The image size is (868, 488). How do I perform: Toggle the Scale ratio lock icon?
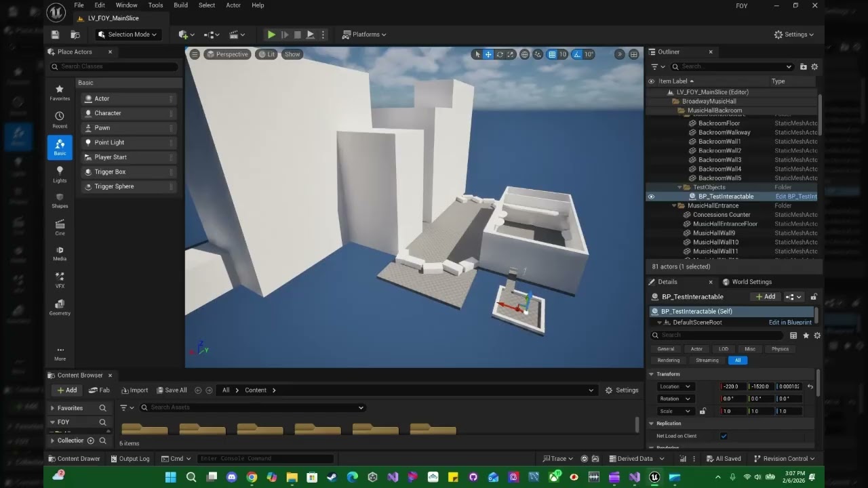click(x=703, y=411)
